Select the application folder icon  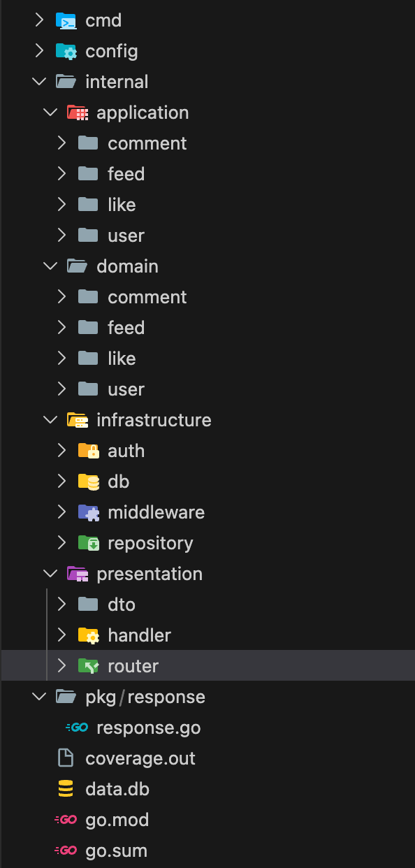tap(78, 113)
